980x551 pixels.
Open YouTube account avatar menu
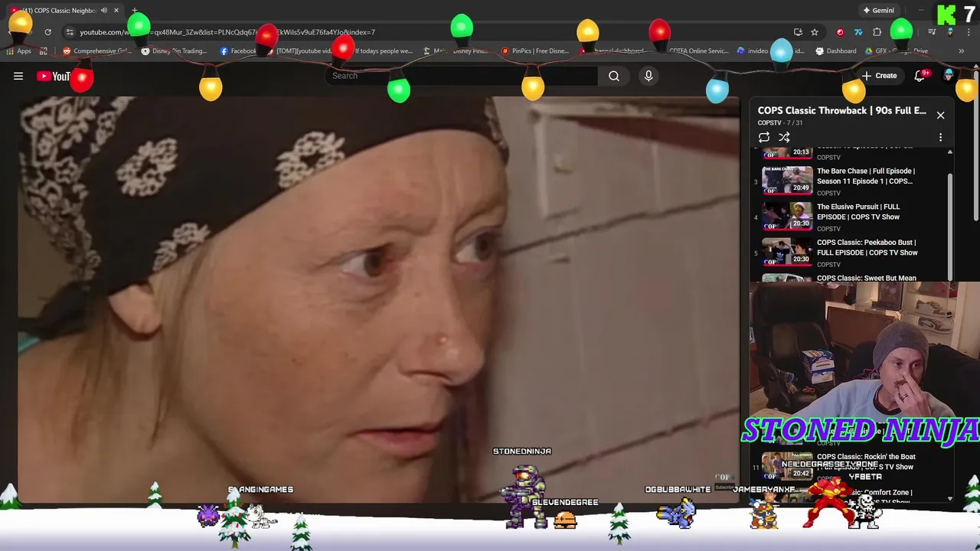(x=949, y=76)
